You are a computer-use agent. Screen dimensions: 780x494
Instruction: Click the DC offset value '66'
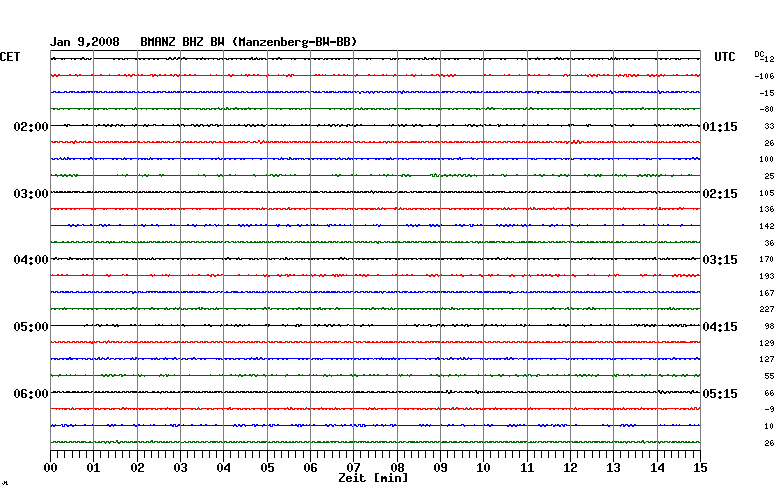pyautogui.click(x=770, y=394)
